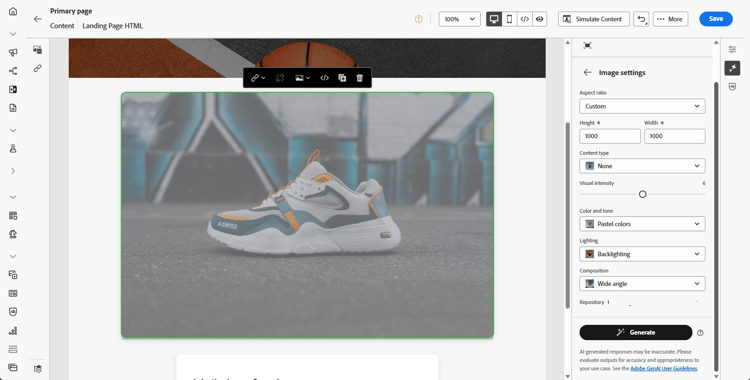Open the Lighting Backlighting dropdown

point(642,254)
